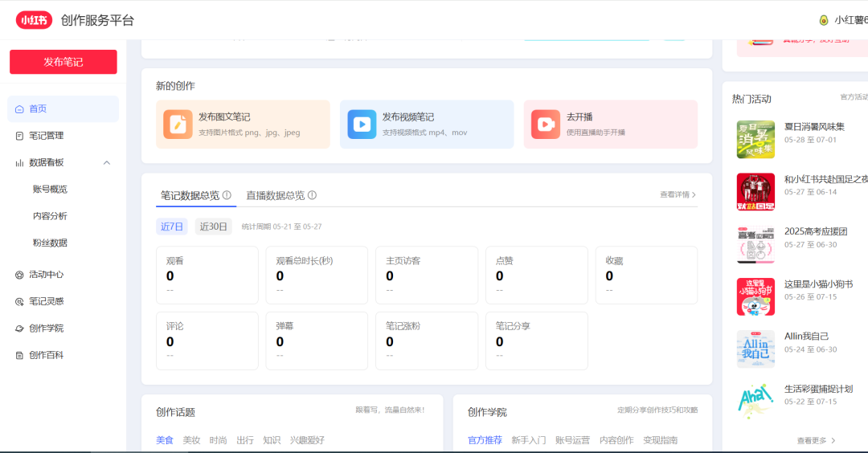This screenshot has width=868, height=453.
Task: Select 账号运营 academy tab
Action: (x=572, y=440)
